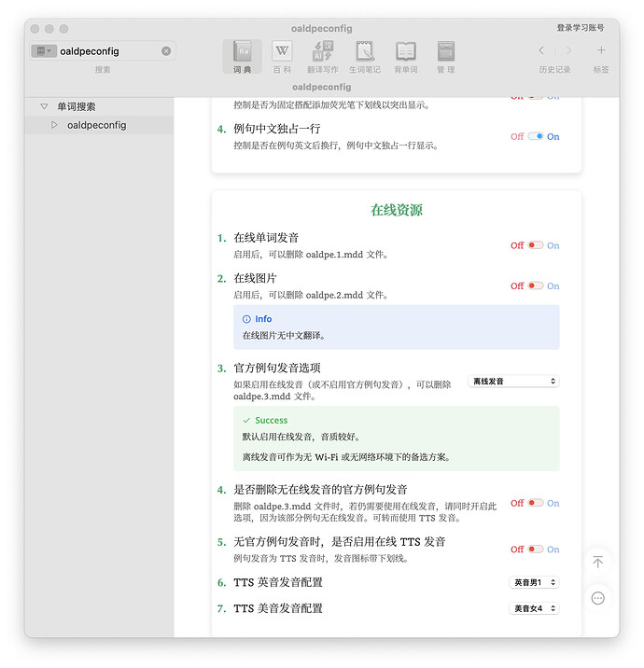The image size is (644, 668).
Task: Click the TTS 美音发音配置 label
Action: pyautogui.click(x=278, y=608)
